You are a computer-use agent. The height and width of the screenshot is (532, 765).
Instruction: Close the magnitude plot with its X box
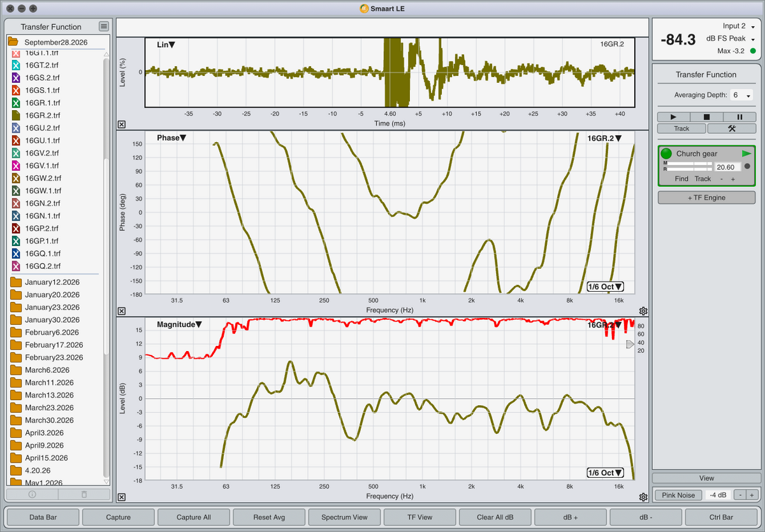click(x=122, y=498)
